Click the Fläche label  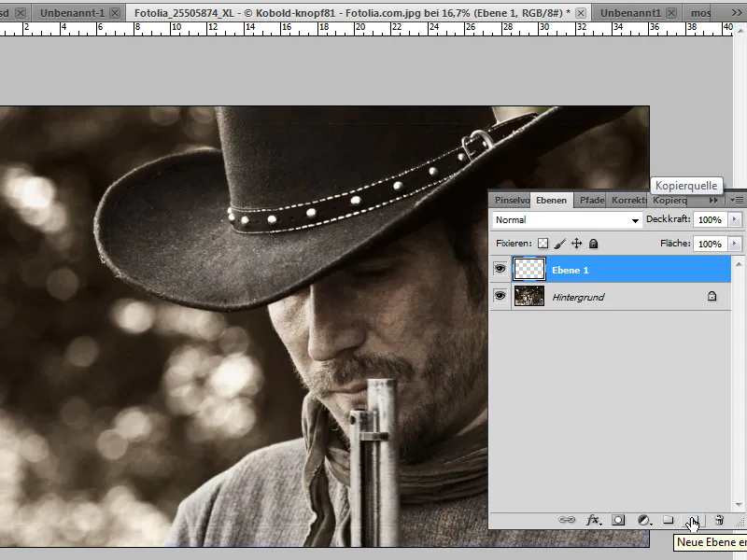click(675, 243)
